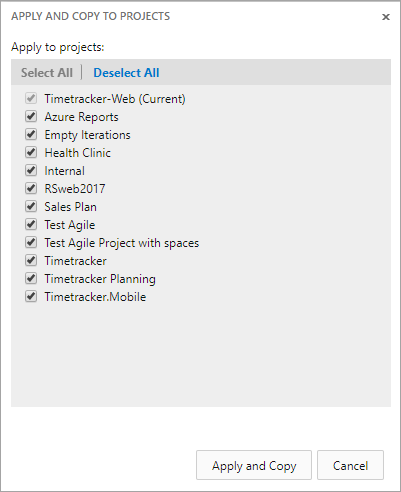The height and width of the screenshot is (492, 401).
Task: Toggle the Timetracker.Mobile checkbox
Action: point(31,296)
